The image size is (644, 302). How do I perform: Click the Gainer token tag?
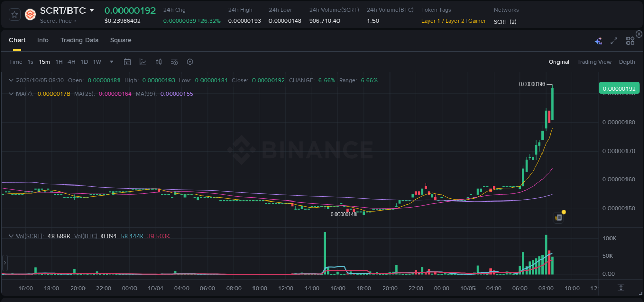pos(477,21)
